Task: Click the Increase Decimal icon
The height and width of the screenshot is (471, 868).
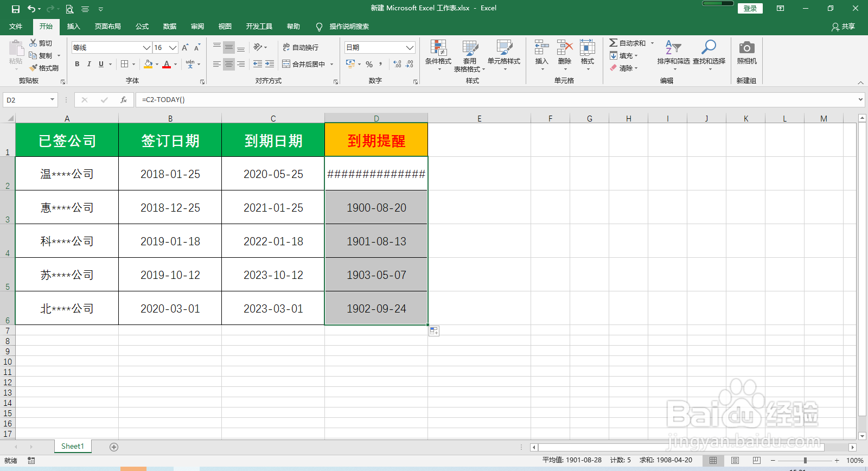Action: click(x=398, y=64)
